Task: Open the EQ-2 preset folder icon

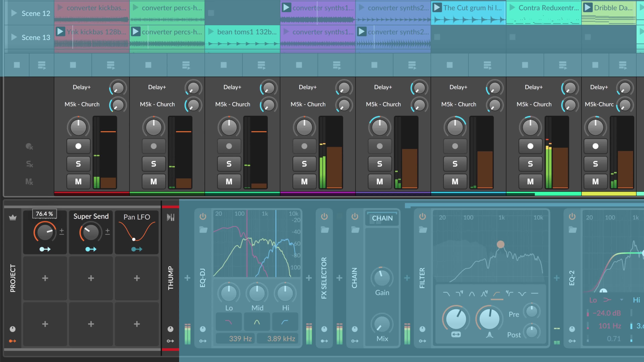Action: coord(573,229)
